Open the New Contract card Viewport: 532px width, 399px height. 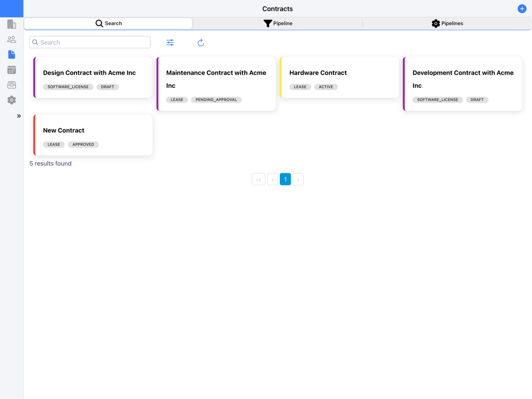[93, 135]
